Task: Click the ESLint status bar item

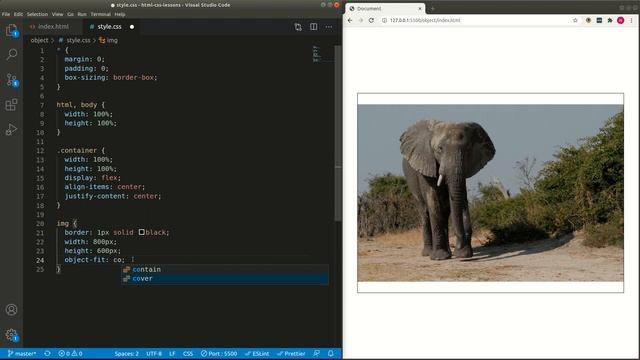Action: (x=257, y=353)
